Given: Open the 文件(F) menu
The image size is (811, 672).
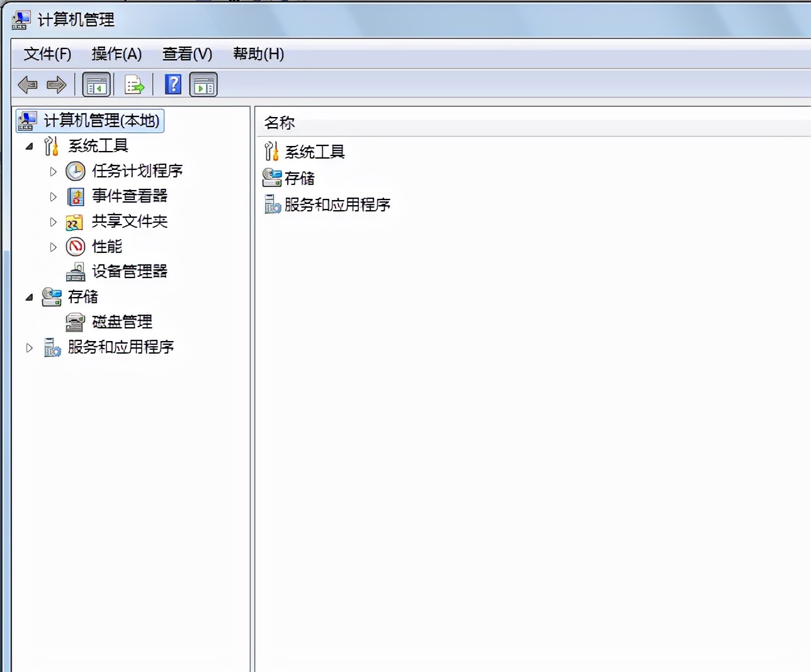Looking at the screenshot, I should (x=47, y=55).
